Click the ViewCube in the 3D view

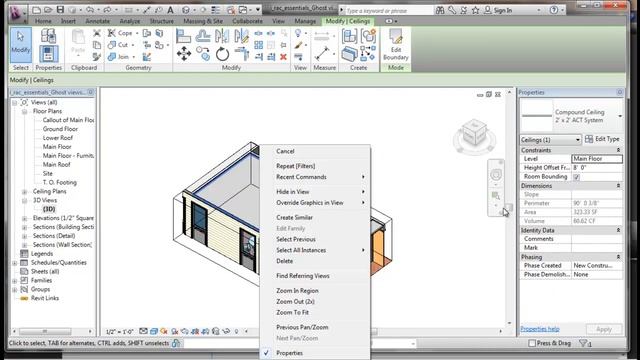click(474, 133)
